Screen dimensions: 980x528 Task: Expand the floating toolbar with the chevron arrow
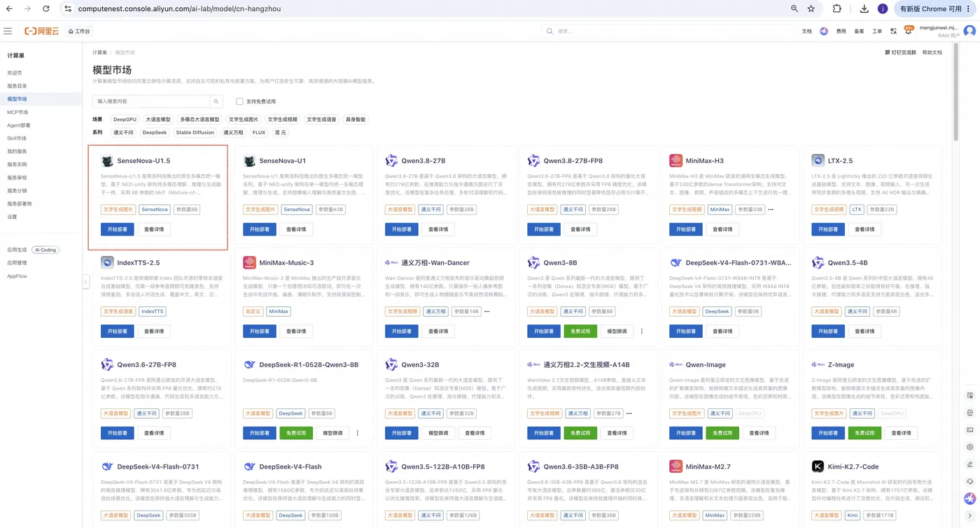coord(969,516)
